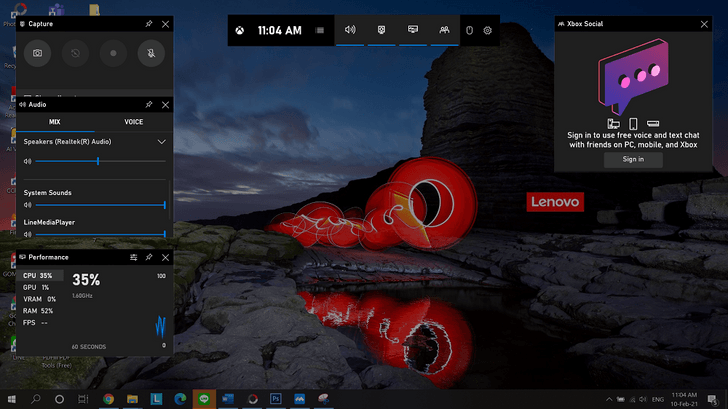Close the Capture widget
Viewport: 728px width, 409px height.
tap(165, 24)
